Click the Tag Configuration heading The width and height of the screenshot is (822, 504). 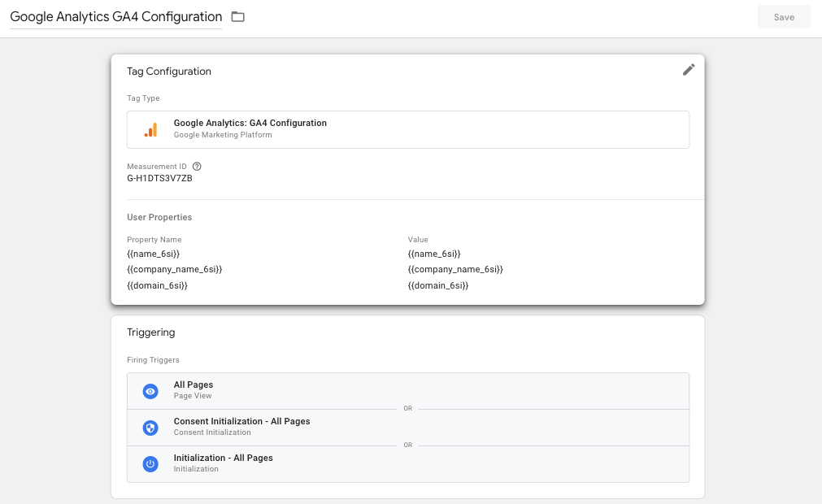tap(169, 72)
